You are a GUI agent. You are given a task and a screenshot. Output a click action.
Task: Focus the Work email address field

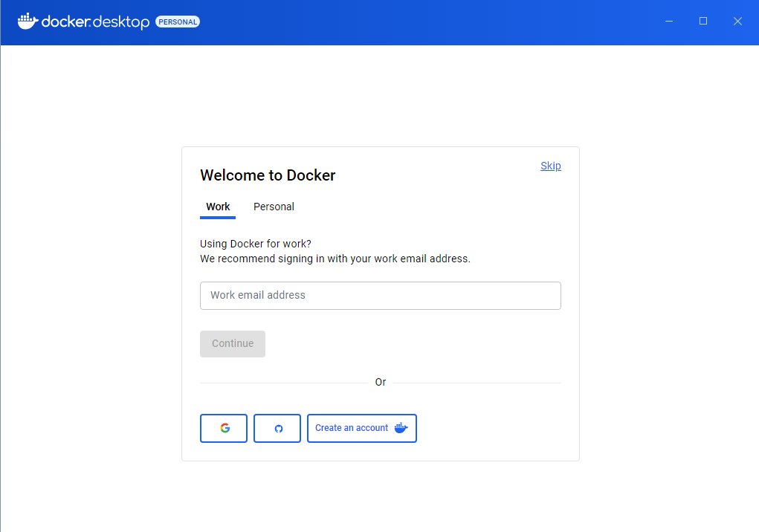tap(380, 295)
